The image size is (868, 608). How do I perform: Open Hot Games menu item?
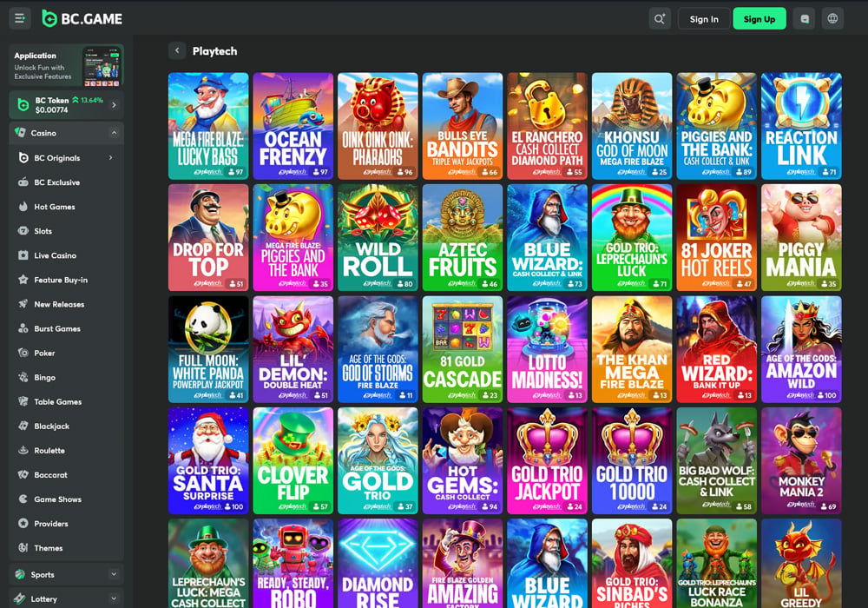(67, 207)
